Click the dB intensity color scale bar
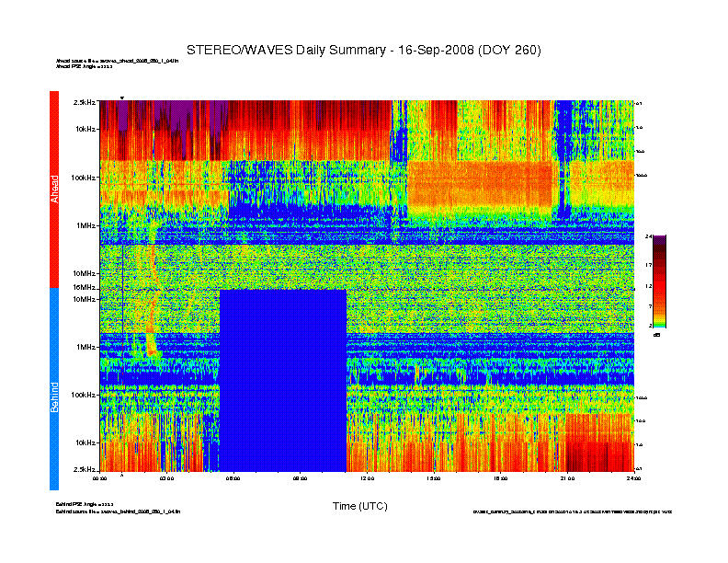Screen dimensions: 728x563 659,281
